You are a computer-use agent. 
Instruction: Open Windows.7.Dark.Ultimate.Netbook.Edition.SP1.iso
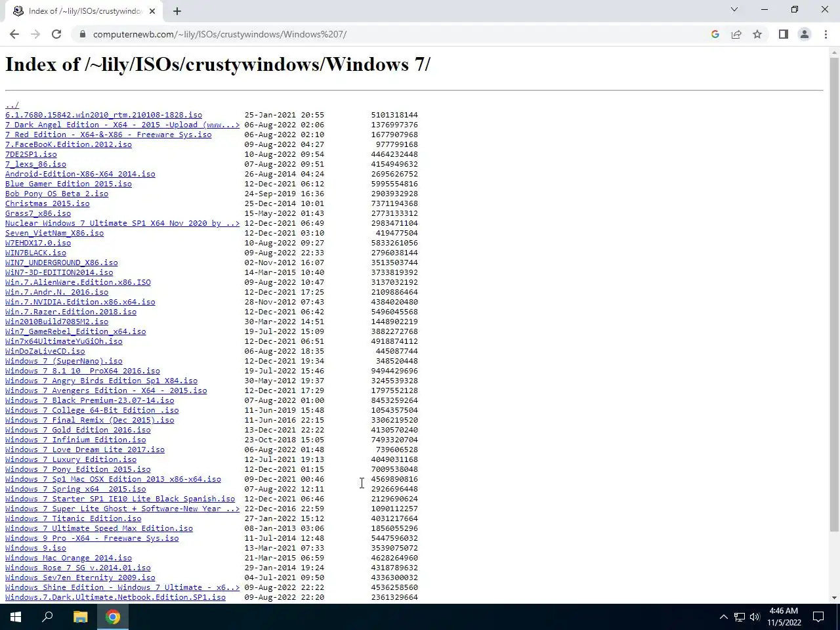click(x=115, y=597)
